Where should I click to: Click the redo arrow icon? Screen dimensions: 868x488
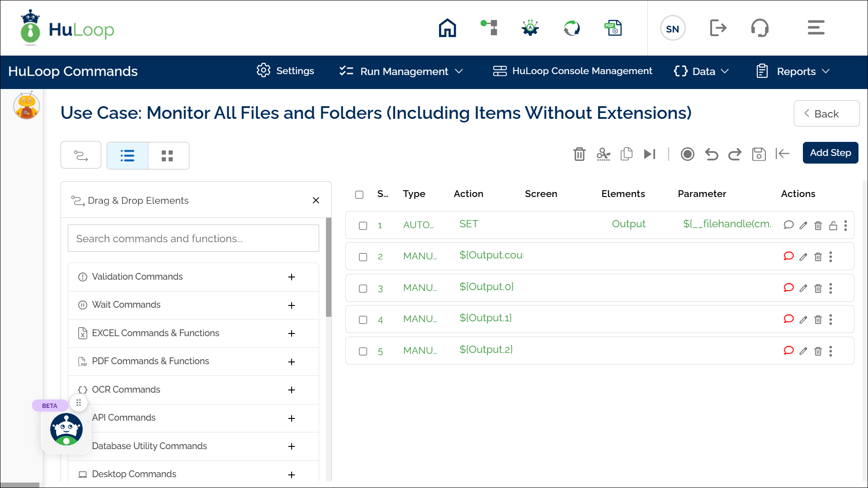(x=735, y=154)
